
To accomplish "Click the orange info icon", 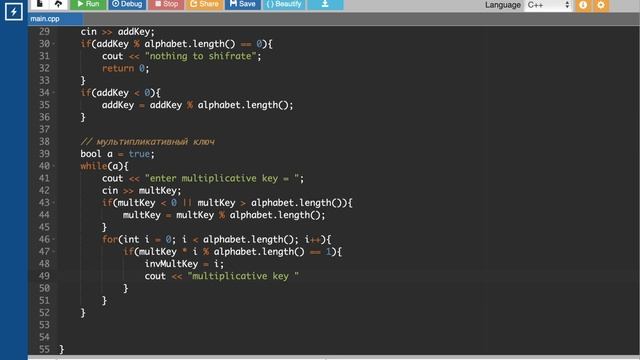I will [583, 5].
